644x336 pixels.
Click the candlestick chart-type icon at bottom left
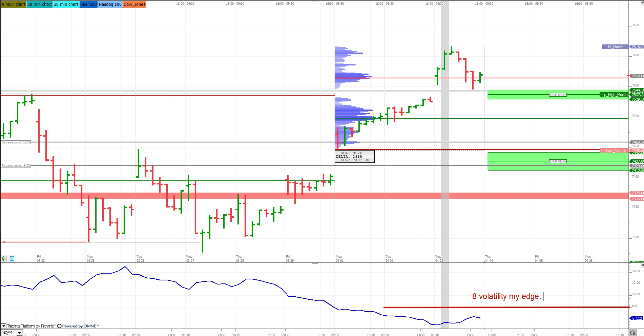click(4, 259)
